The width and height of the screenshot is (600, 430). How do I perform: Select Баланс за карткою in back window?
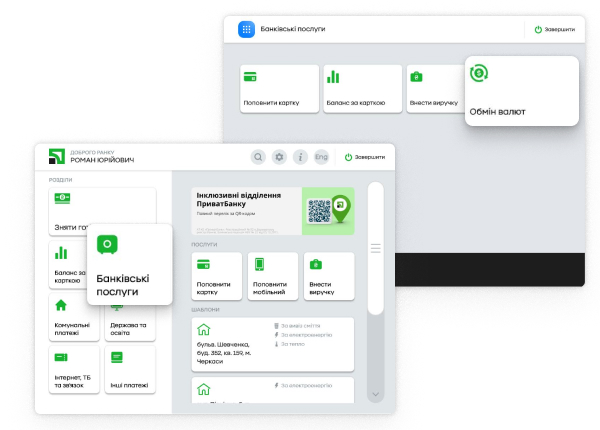[361, 89]
